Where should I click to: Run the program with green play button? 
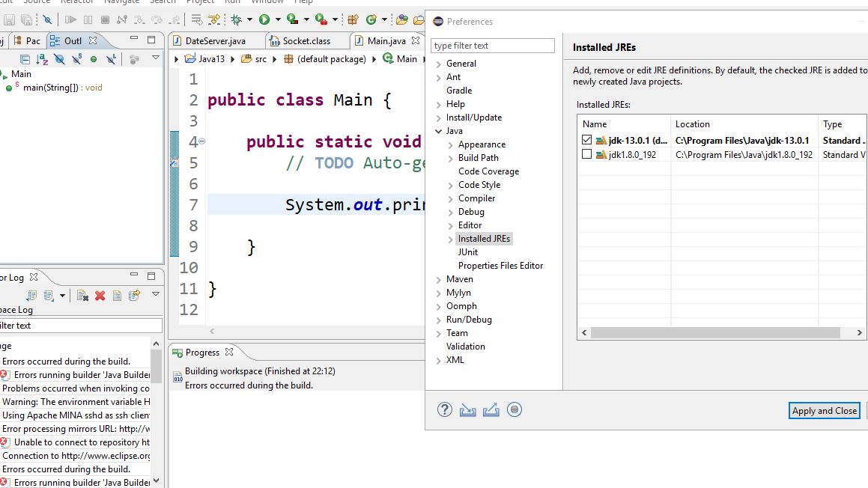264,20
